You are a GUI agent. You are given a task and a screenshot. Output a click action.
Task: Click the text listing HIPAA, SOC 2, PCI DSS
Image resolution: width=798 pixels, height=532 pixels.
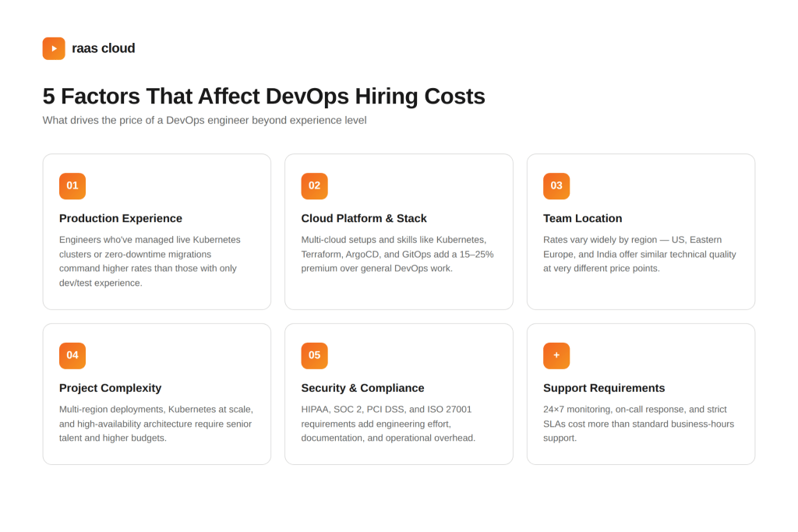pos(388,424)
